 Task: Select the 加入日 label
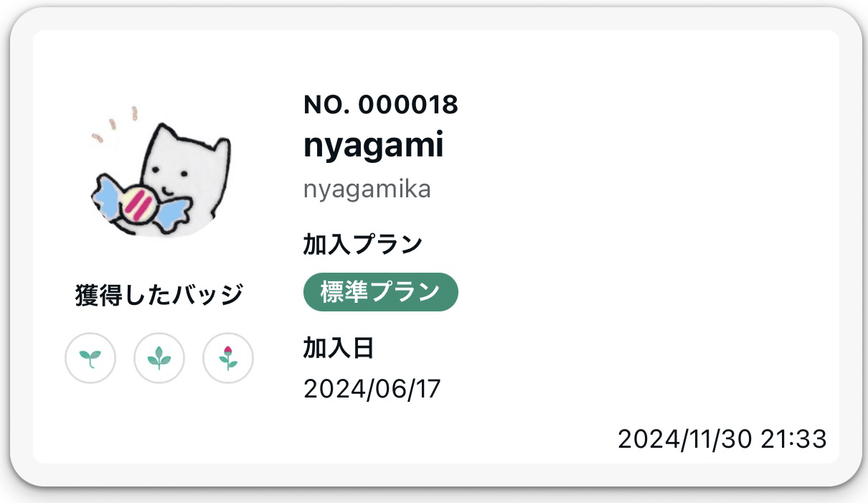340,348
